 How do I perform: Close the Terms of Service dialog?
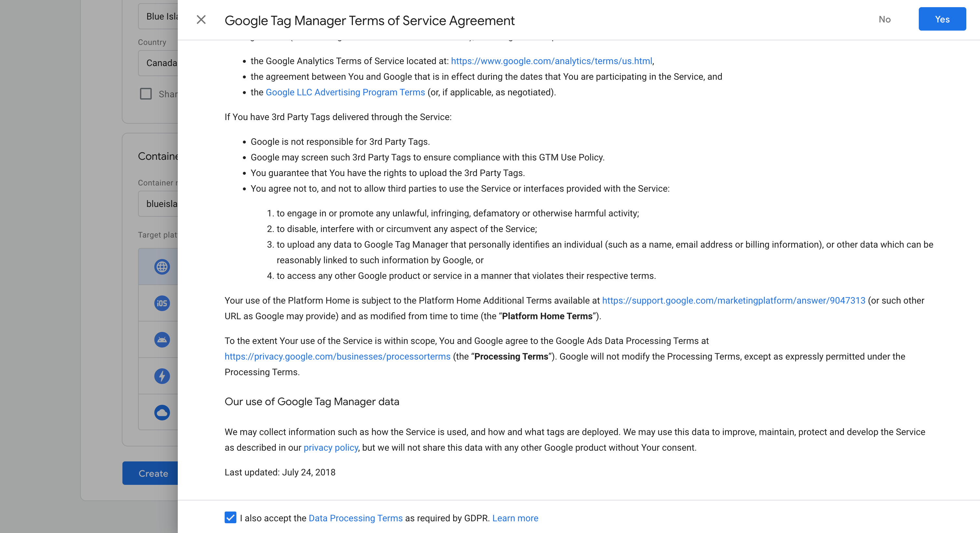pyautogui.click(x=201, y=20)
